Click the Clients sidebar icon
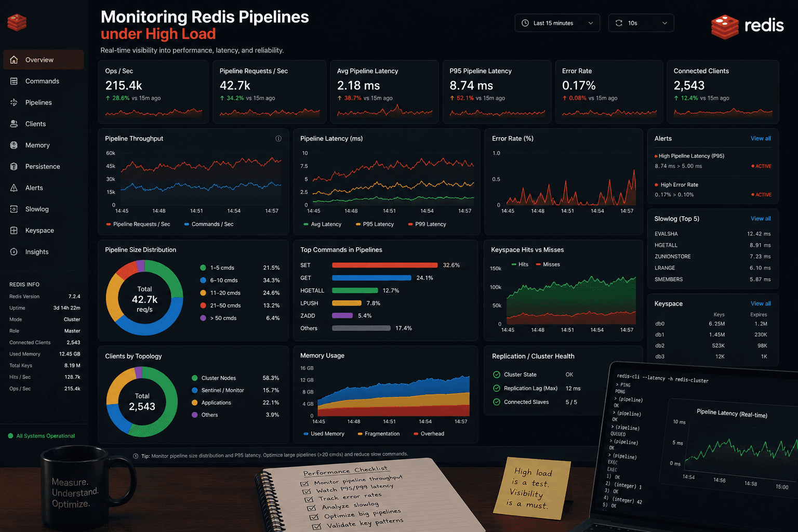The image size is (798, 532). pyautogui.click(x=14, y=124)
